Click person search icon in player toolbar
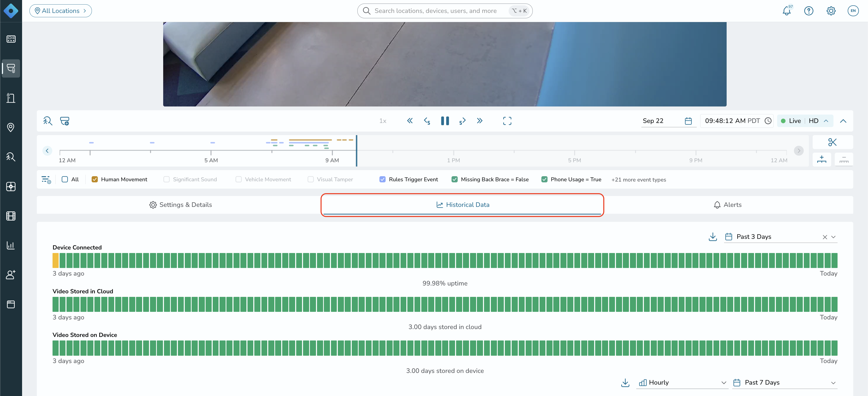The width and height of the screenshot is (868, 396). click(47, 121)
